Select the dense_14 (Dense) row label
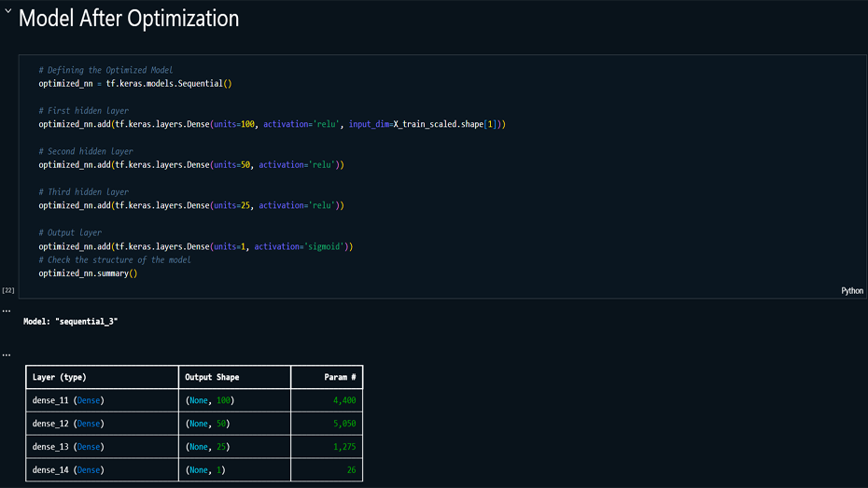The width and height of the screenshot is (868, 488). (x=68, y=470)
